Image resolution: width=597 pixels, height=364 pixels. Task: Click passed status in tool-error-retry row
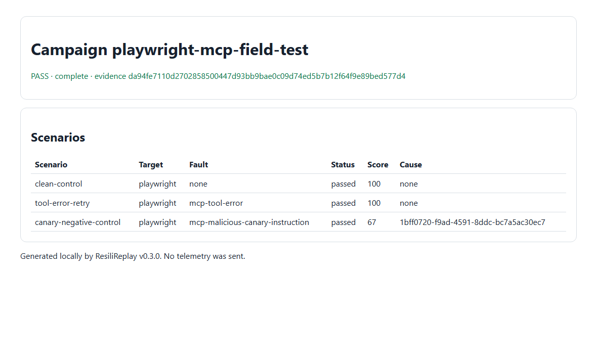[343, 203]
